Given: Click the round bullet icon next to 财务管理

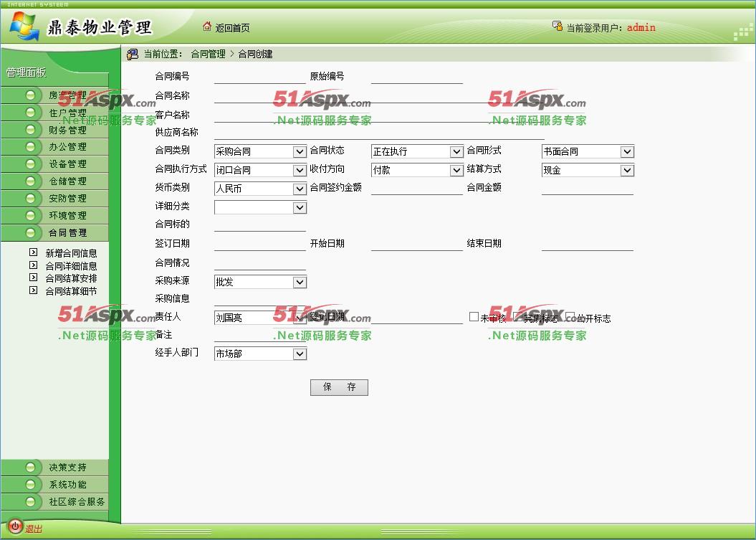Looking at the screenshot, I should click(x=30, y=130).
